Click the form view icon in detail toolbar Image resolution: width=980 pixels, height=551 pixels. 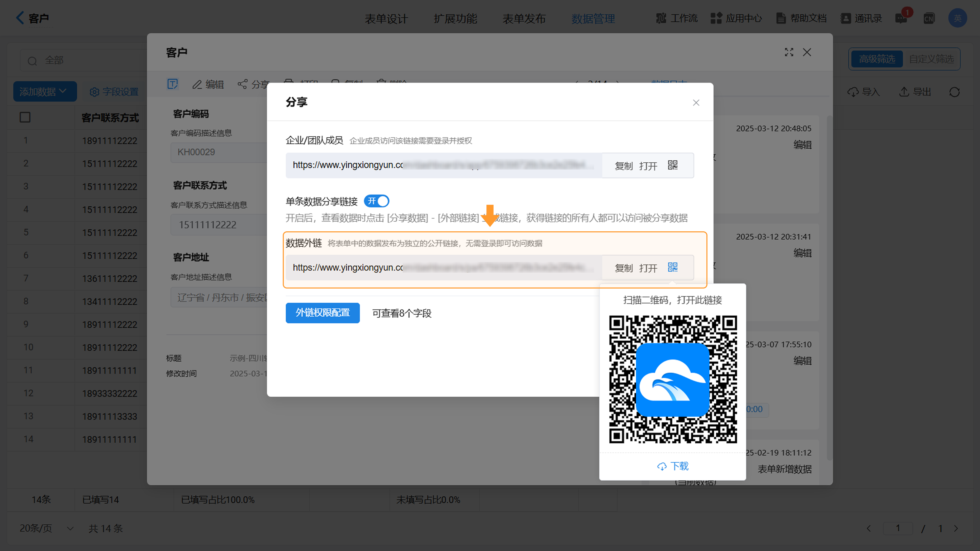[x=173, y=84]
